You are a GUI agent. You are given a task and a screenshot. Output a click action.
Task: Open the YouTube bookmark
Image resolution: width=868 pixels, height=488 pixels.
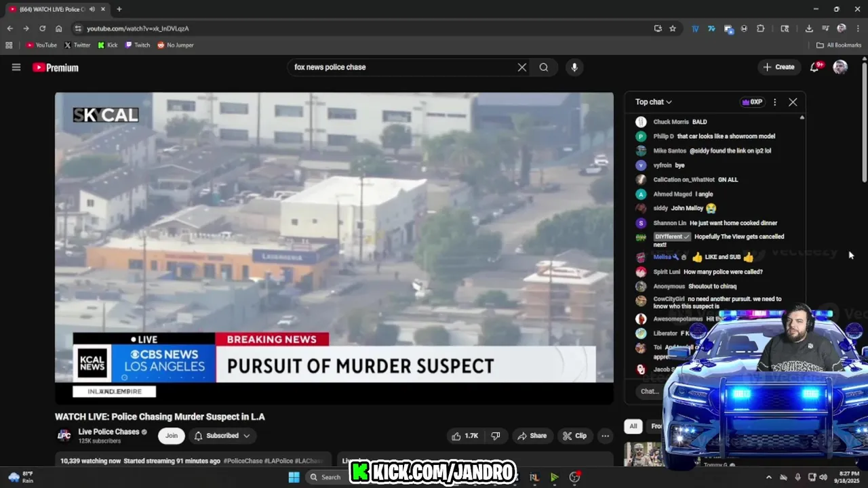coord(41,45)
